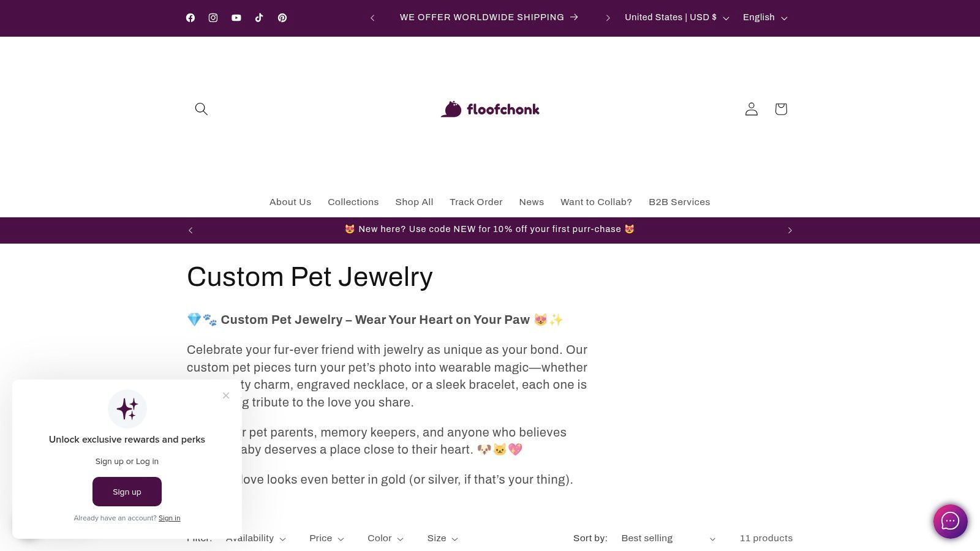Open the shopping cart icon

pyautogui.click(x=780, y=109)
